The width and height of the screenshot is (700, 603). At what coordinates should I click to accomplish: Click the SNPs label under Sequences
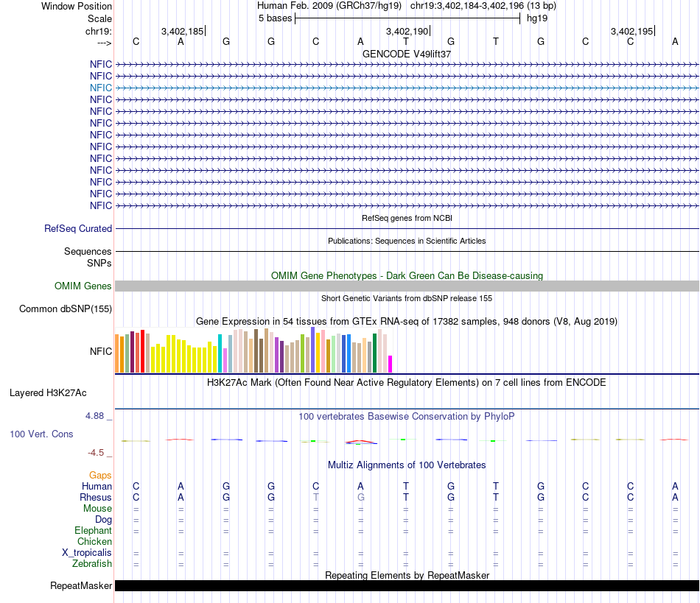click(x=99, y=263)
